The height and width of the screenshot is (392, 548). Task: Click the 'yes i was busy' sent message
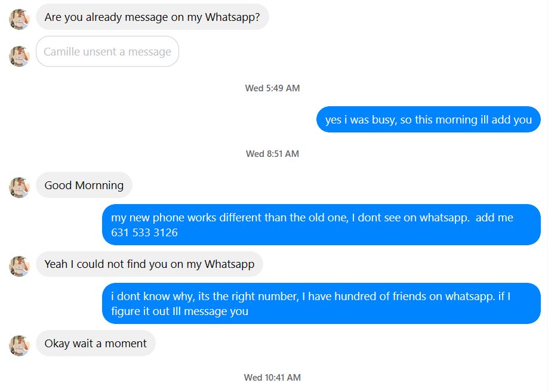tap(428, 120)
